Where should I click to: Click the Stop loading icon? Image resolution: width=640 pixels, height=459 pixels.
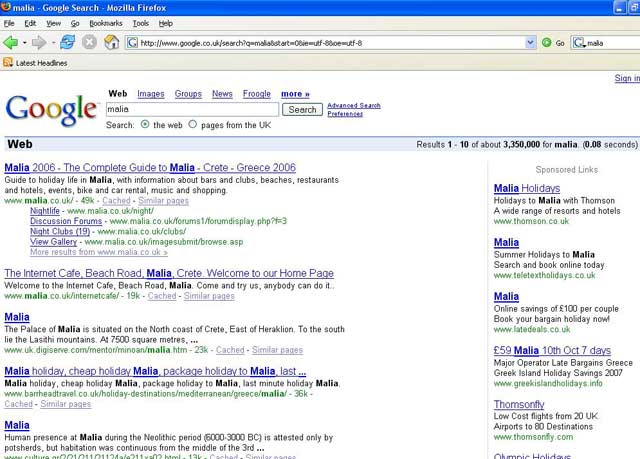pos(89,42)
